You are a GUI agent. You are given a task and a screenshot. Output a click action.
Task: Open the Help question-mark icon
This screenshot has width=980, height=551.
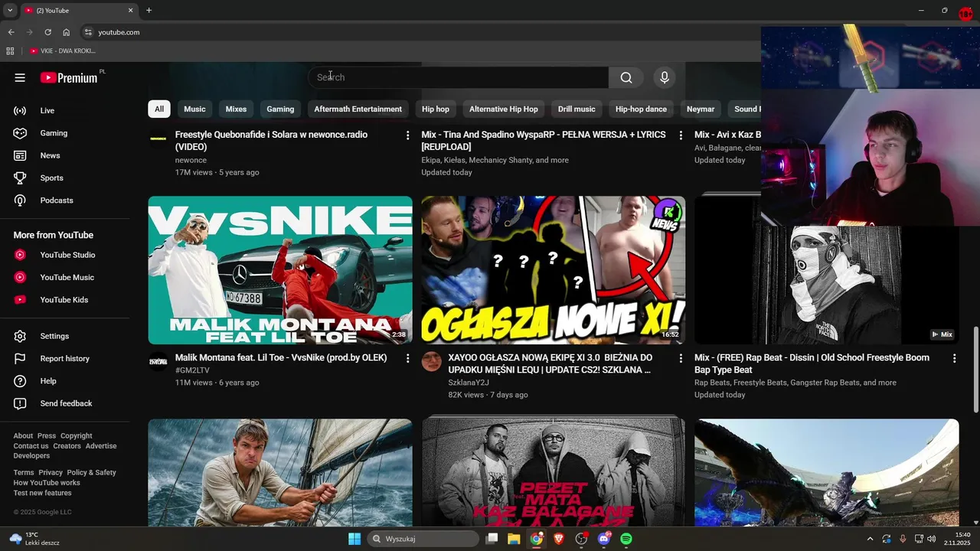point(20,381)
